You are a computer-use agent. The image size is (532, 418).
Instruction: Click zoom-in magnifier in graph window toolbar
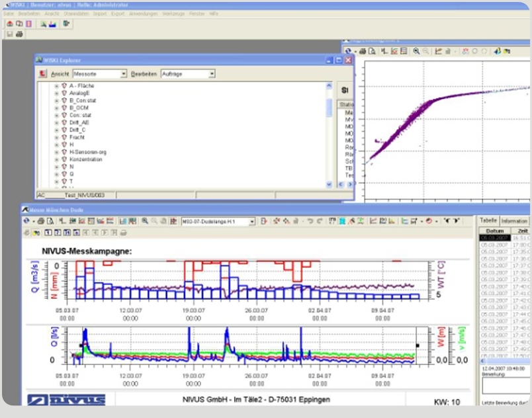[145, 221]
